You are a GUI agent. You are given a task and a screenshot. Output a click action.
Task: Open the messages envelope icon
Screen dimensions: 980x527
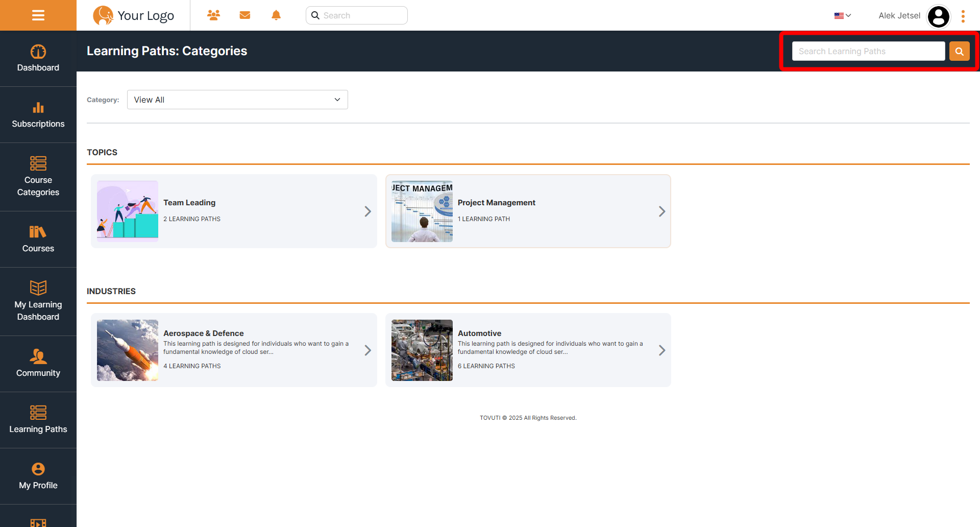(245, 15)
